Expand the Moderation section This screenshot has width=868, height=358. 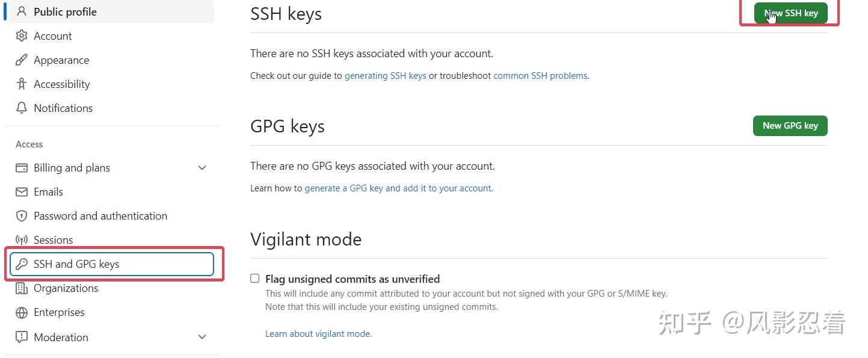pyautogui.click(x=202, y=337)
